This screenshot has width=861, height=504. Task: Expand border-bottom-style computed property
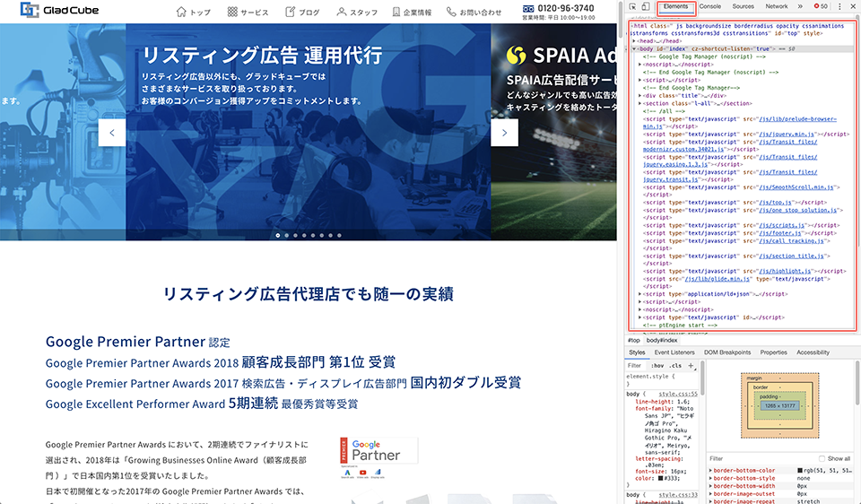coord(710,478)
